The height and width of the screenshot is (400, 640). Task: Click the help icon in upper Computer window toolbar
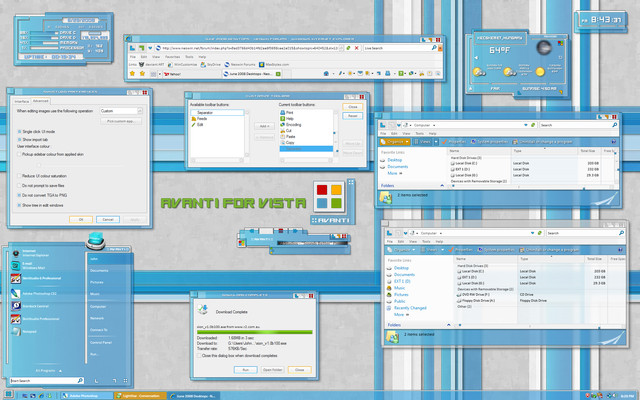point(613,142)
